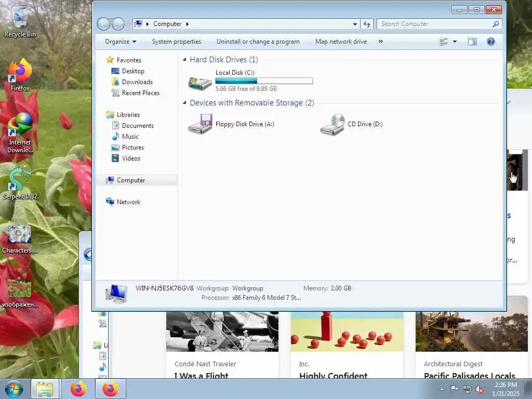Image resolution: width=532 pixels, height=399 pixels.
Task: Select the Floppy Disk Drive (A:) icon
Action: coord(200,124)
